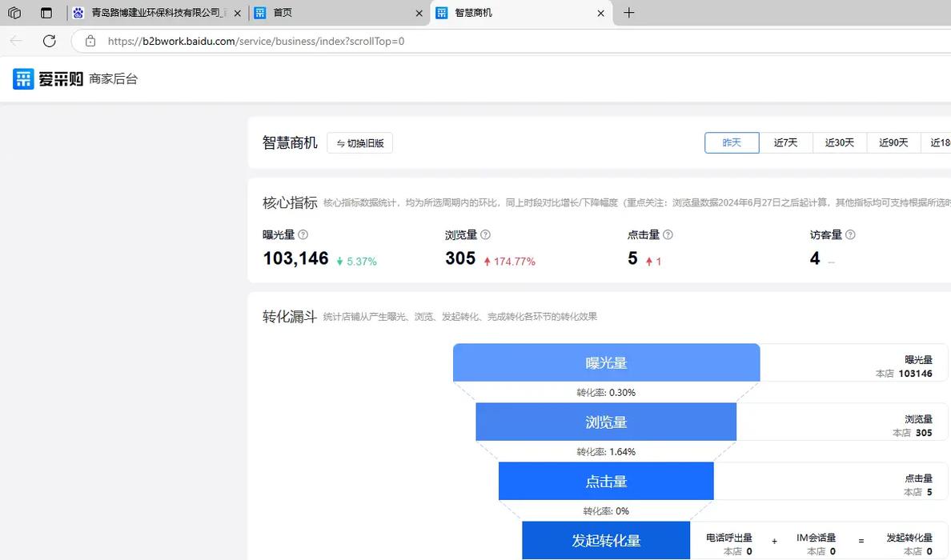
Task: Click the 曝光量 funnel bar
Action: 607,362
